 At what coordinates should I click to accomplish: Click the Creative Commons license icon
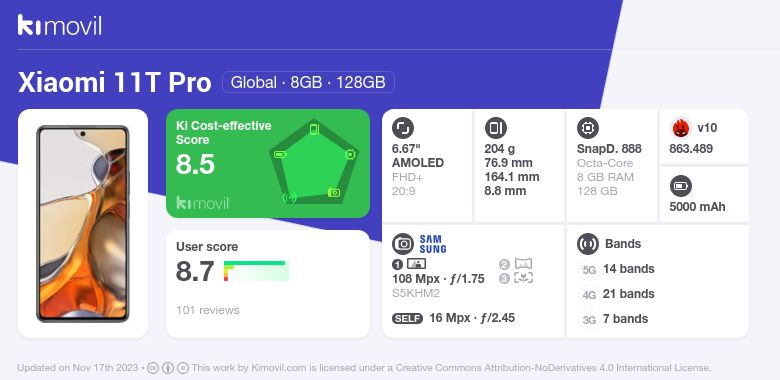[153, 368]
